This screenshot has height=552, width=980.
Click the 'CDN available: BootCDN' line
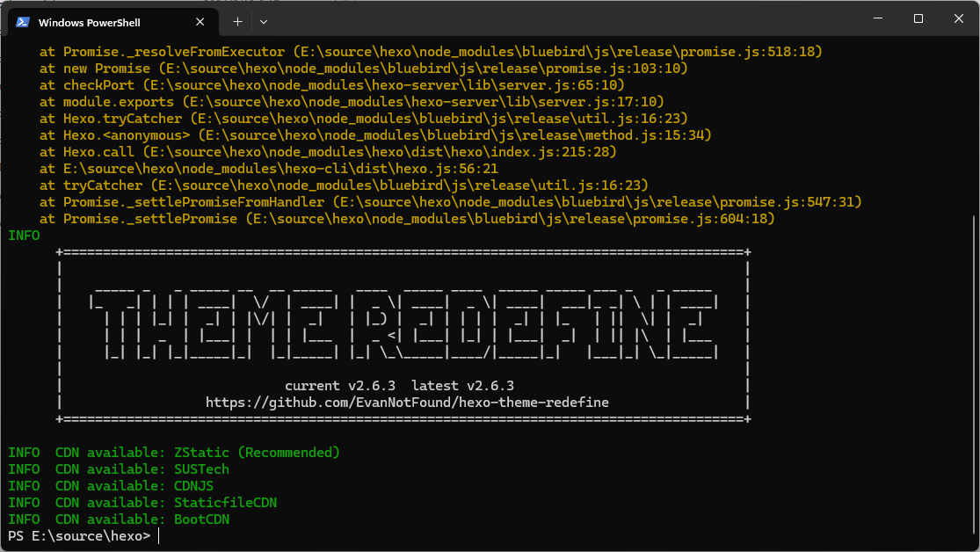click(x=118, y=519)
